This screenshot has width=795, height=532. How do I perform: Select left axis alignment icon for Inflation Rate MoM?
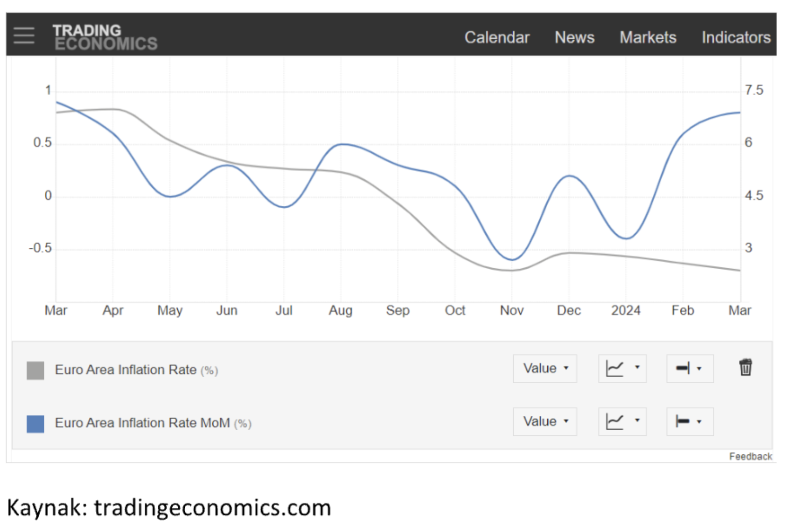tap(683, 421)
